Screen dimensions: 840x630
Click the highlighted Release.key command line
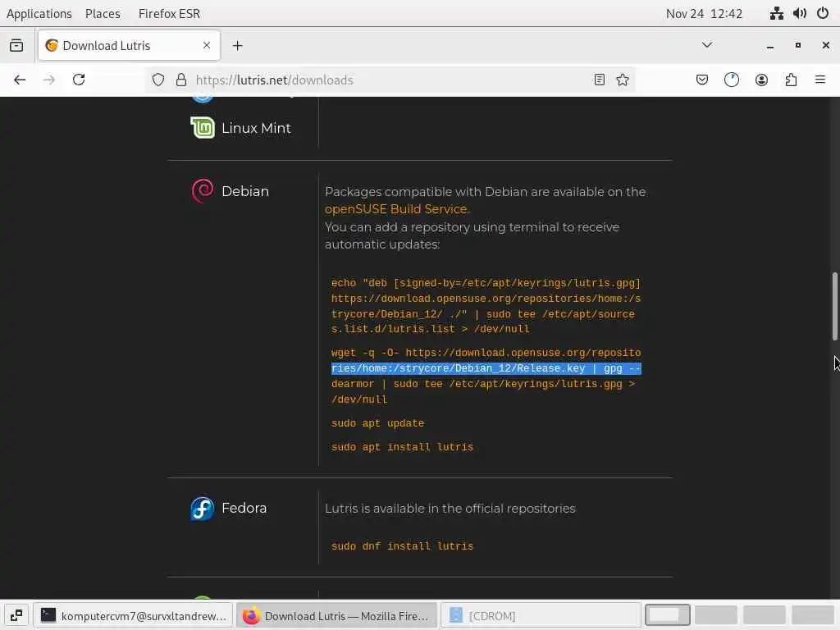point(486,368)
